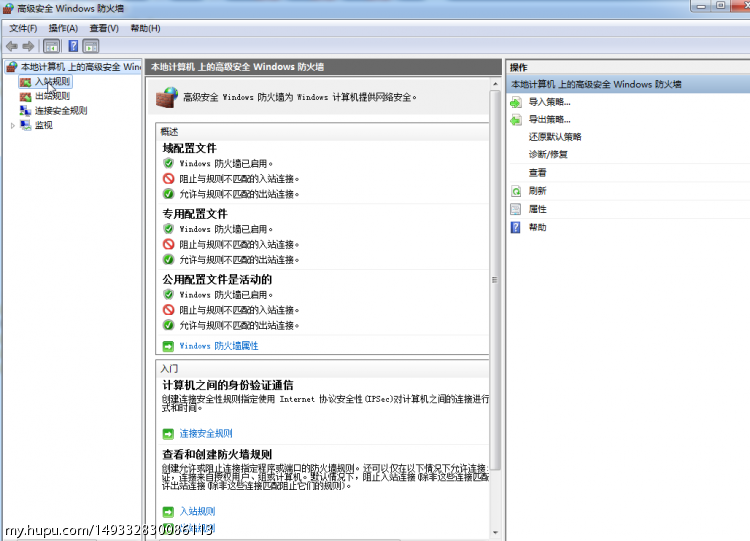Click the 导出策略 green icon
The image size is (750, 541).
pyautogui.click(x=516, y=120)
